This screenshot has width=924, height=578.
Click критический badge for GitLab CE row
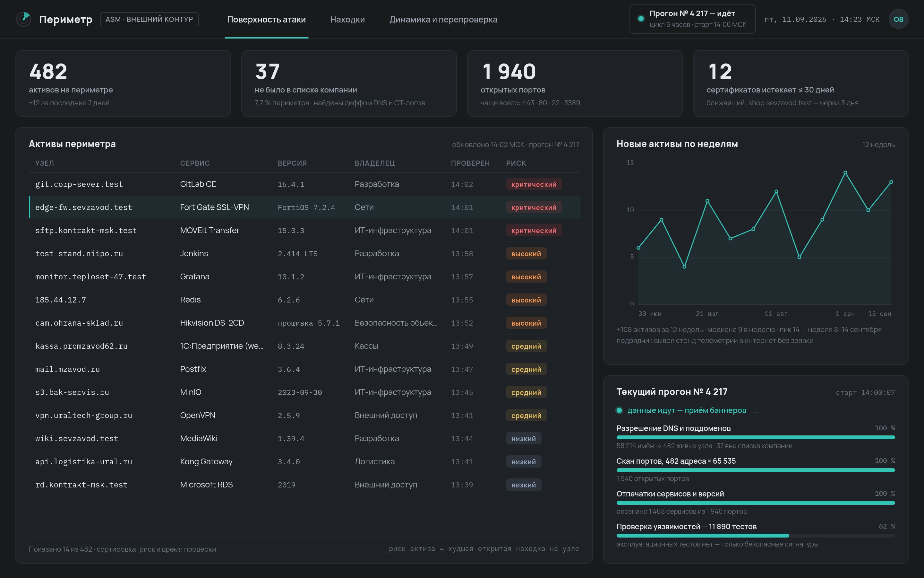click(534, 184)
